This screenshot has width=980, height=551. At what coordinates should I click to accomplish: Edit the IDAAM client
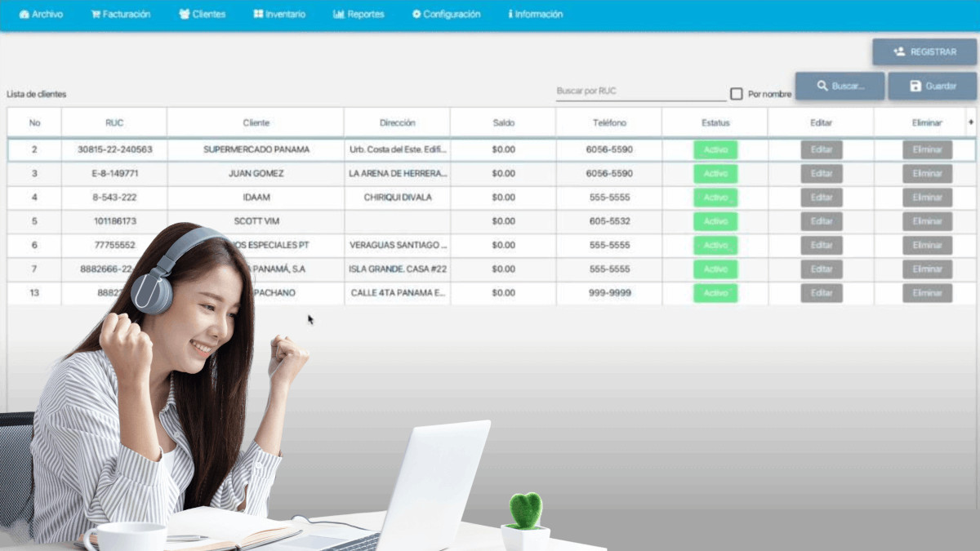821,198
